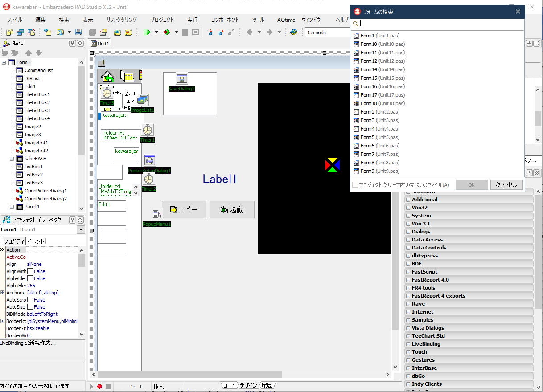Screen dimensions: 543x392
Task: Select the SaveDialog2 component icon
Action: 181,79
